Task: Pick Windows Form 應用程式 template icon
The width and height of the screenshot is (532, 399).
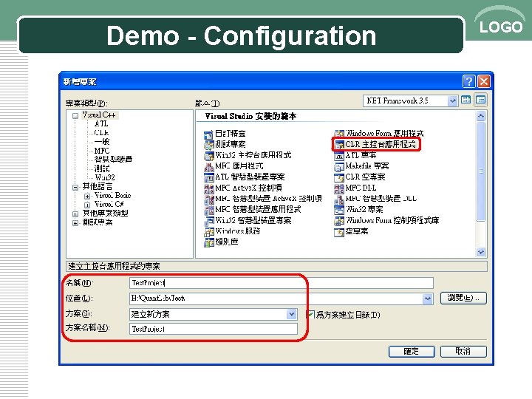Action: (x=338, y=134)
